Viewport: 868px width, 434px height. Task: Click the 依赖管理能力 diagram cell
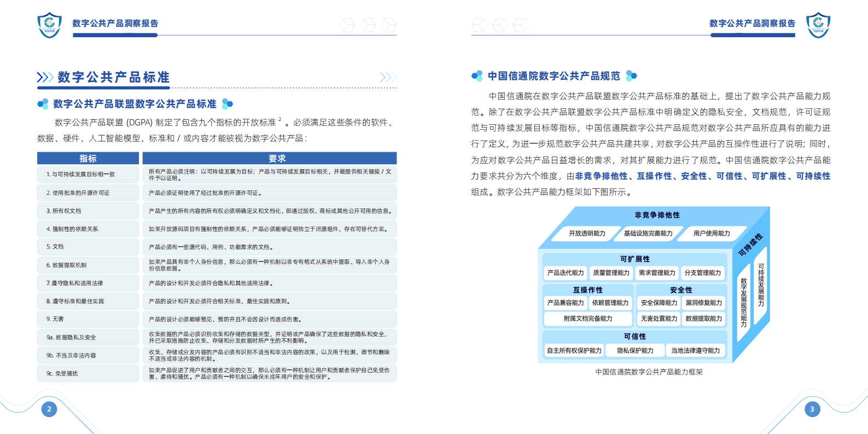[610, 303]
